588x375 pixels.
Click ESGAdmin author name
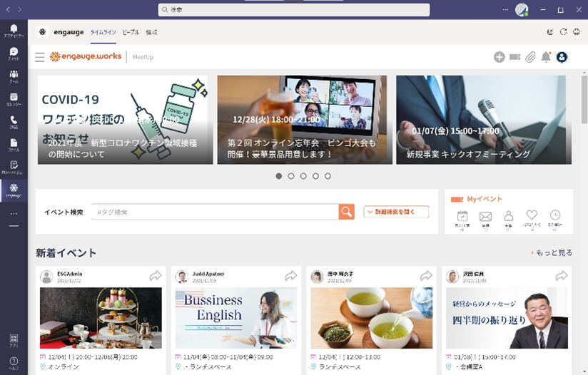[70, 274]
